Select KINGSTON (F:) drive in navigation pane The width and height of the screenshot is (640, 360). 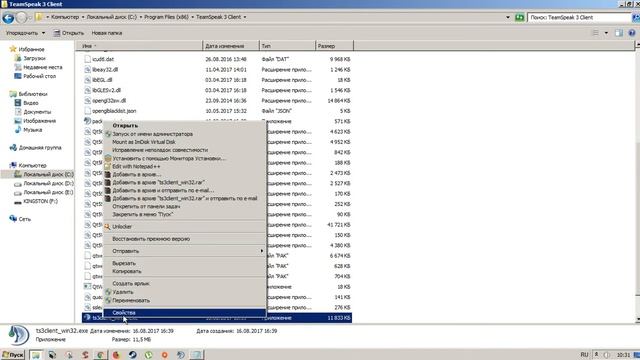(x=40, y=201)
